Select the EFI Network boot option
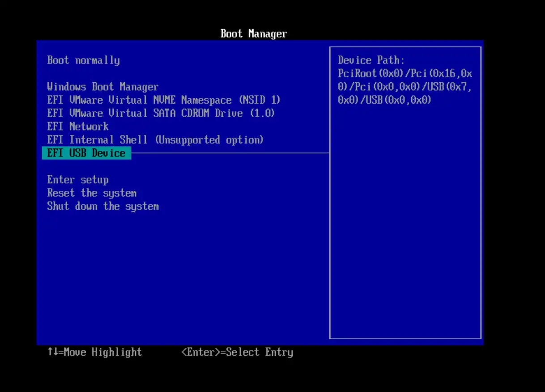This screenshot has height=392, width=545. tap(78, 126)
